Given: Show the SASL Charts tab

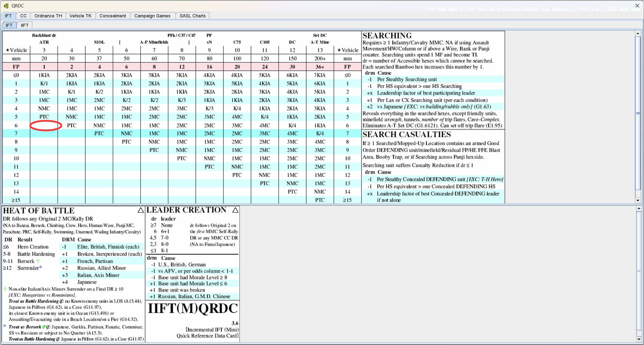Looking at the screenshot, I should pyautogui.click(x=193, y=16).
